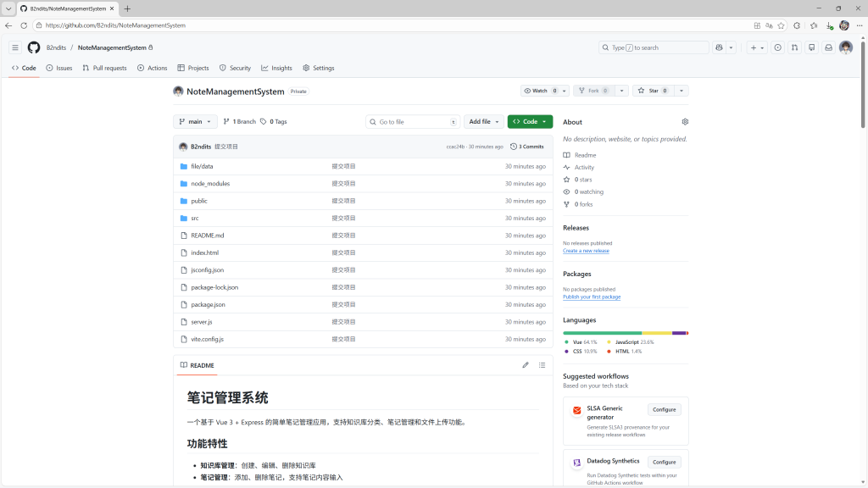Viewport: 868px width, 488px height.
Task: Open pull requests icon in header
Action: 794,47
